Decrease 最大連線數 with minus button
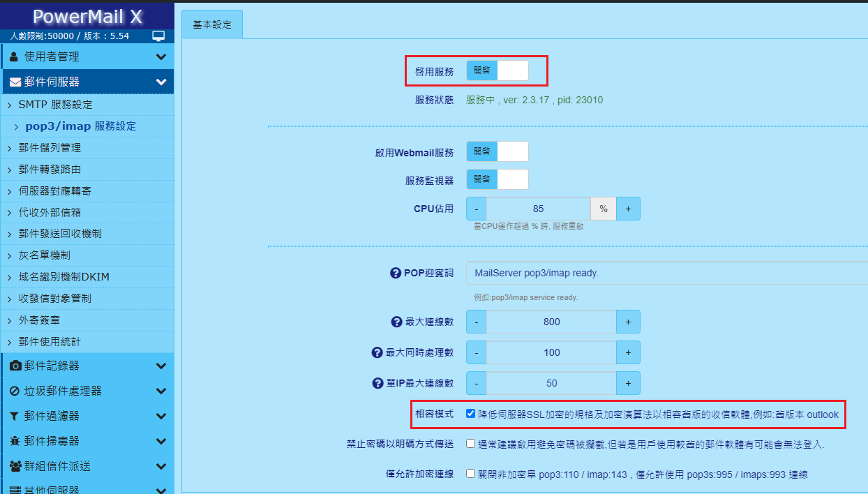This screenshot has width=868, height=494. point(477,322)
